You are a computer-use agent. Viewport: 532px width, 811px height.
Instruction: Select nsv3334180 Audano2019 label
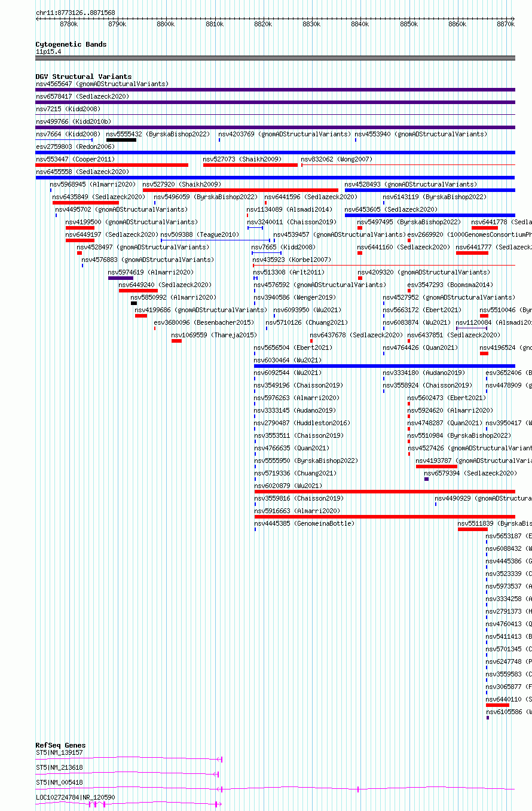424,373
